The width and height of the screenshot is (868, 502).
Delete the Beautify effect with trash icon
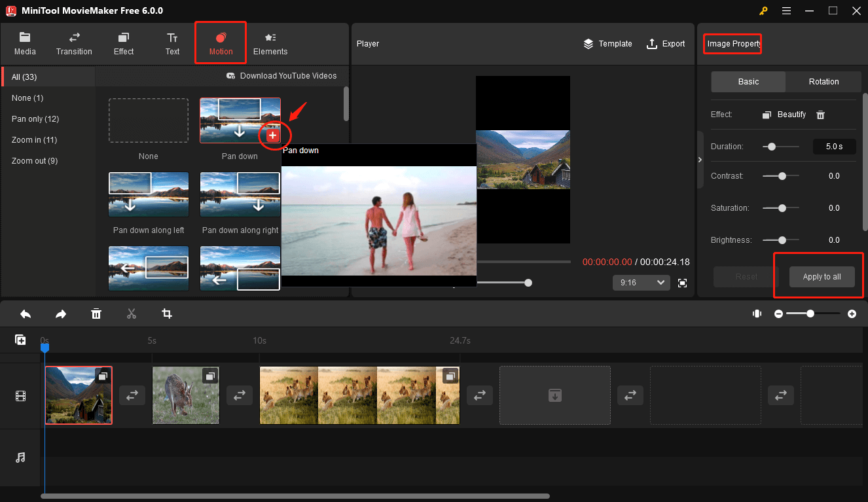click(820, 115)
